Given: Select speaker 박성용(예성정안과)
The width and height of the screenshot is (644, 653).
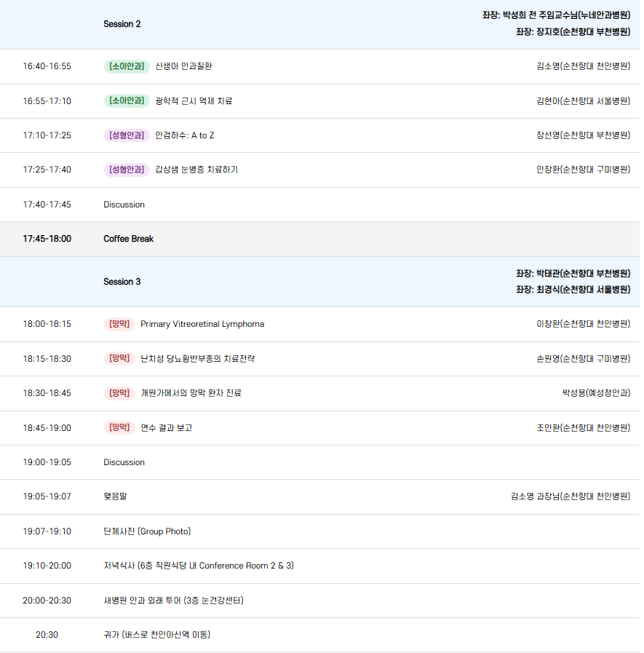Looking at the screenshot, I should pyautogui.click(x=596, y=393).
